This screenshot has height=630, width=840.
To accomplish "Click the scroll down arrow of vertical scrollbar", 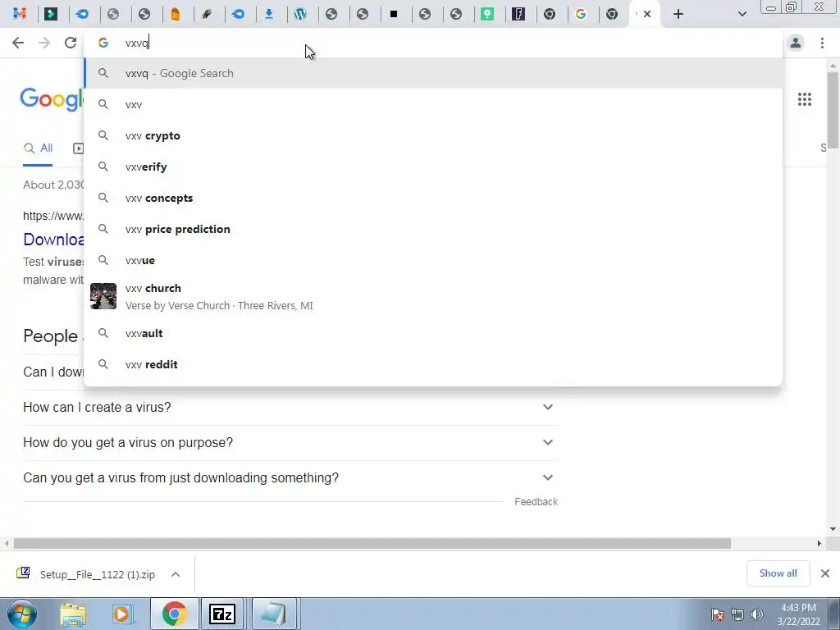I will click(833, 529).
